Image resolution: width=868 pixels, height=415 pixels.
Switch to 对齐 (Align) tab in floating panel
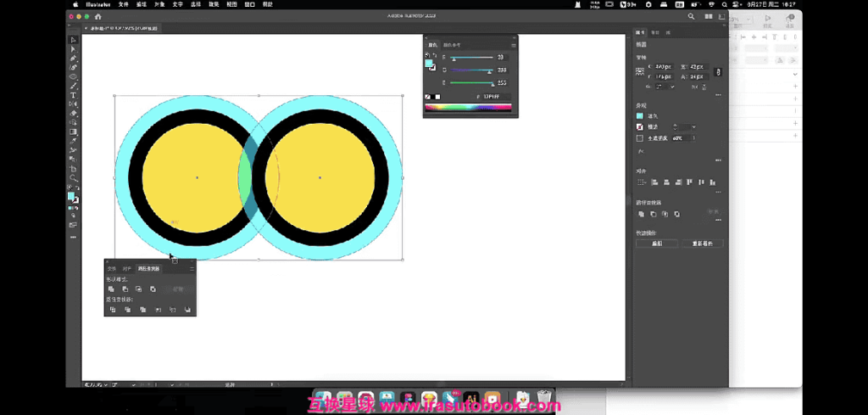point(127,269)
